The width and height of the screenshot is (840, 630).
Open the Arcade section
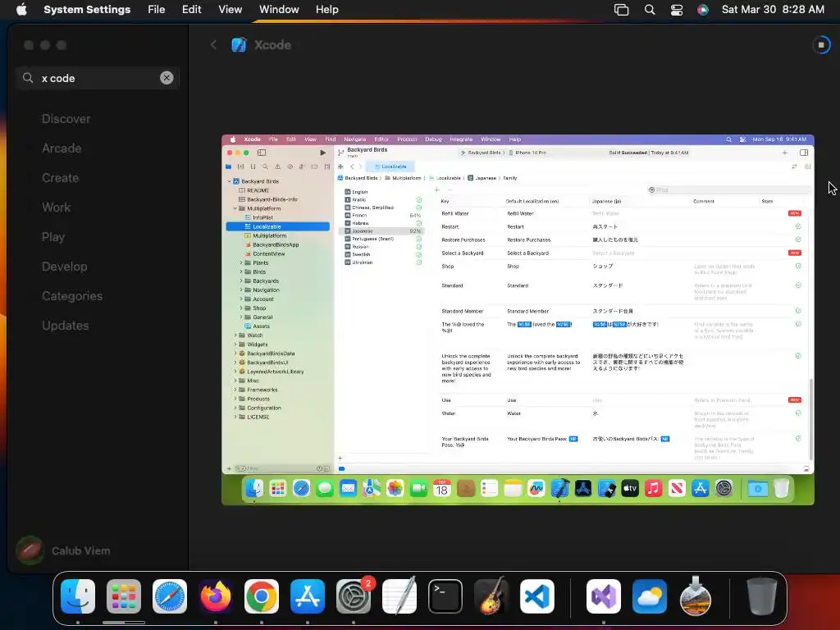pyautogui.click(x=62, y=148)
